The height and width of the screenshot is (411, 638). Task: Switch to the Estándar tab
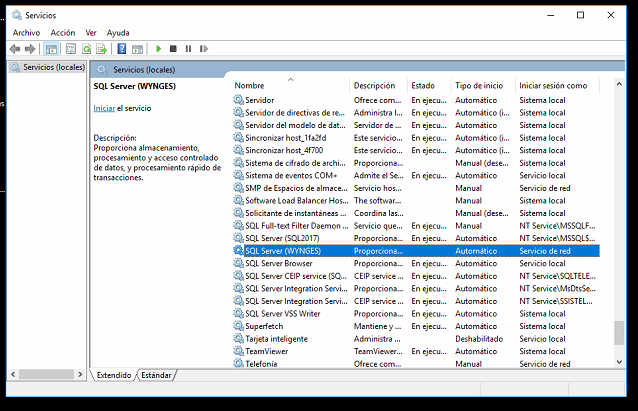(x=156, y=375)
